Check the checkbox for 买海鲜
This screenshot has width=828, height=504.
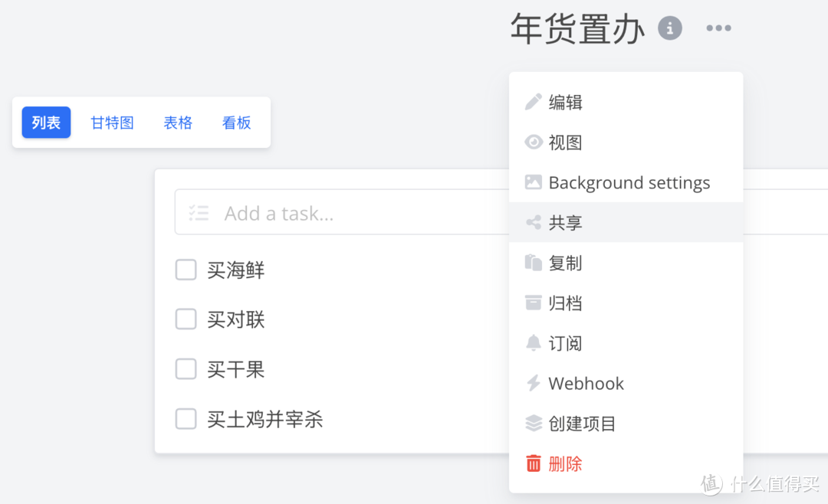(x=186, y=270)
